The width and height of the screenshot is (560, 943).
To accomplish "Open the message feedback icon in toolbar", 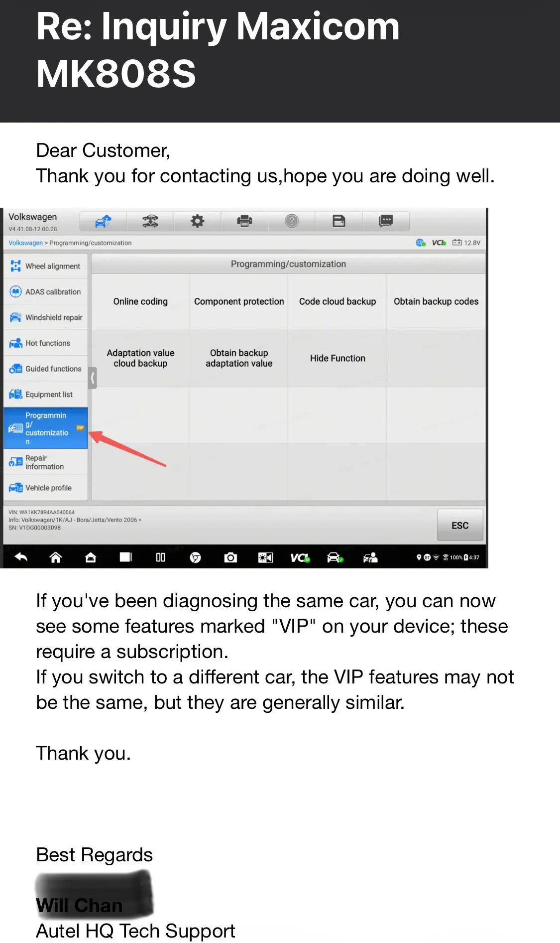I will [386, 221].
